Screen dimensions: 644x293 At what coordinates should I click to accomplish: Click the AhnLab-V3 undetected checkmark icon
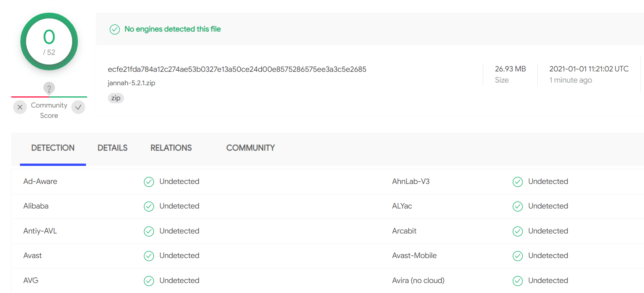[x=518, y=182]
